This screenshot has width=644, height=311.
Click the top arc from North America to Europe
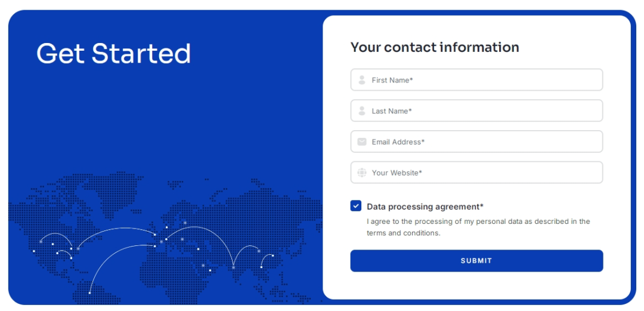click(x=116, y=229)
